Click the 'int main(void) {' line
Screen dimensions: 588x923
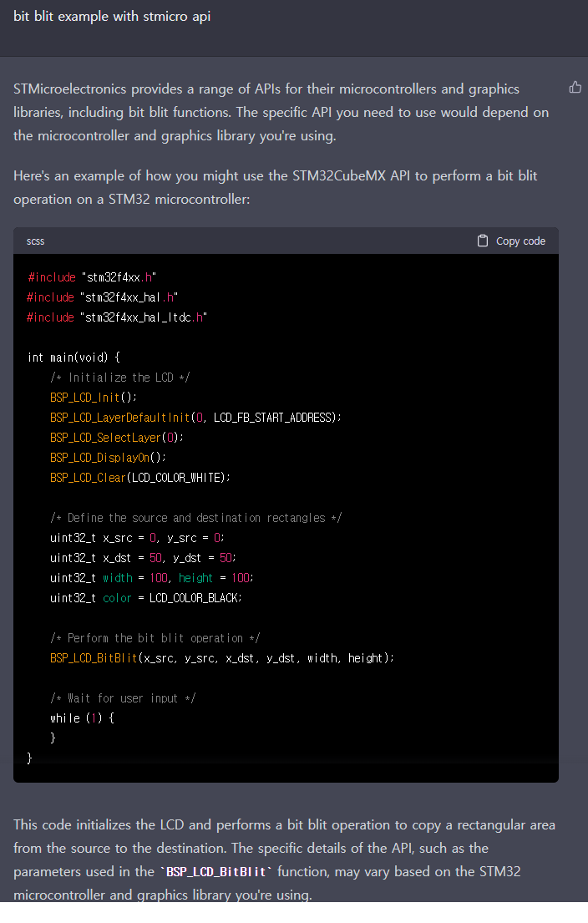click(74, 358)
